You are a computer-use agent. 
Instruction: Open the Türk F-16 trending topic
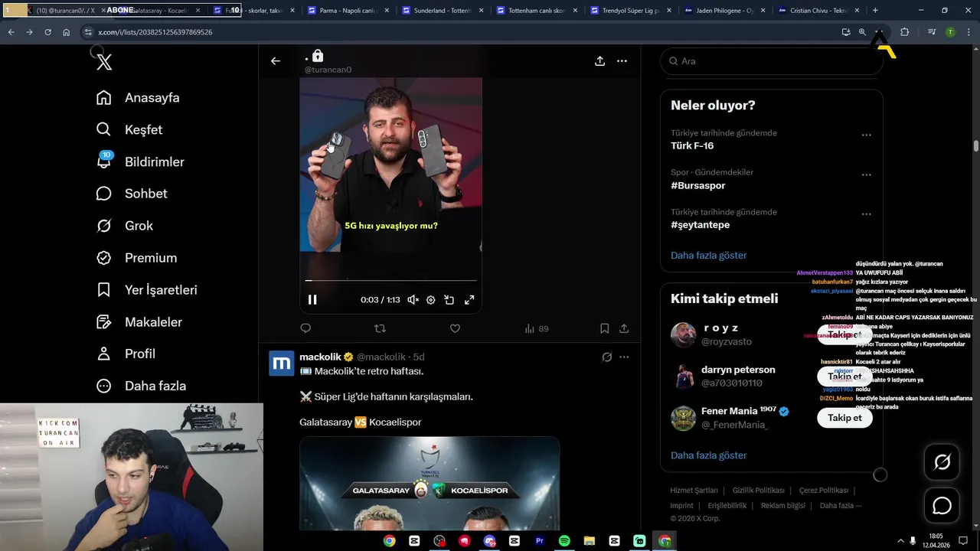(692, 145)
